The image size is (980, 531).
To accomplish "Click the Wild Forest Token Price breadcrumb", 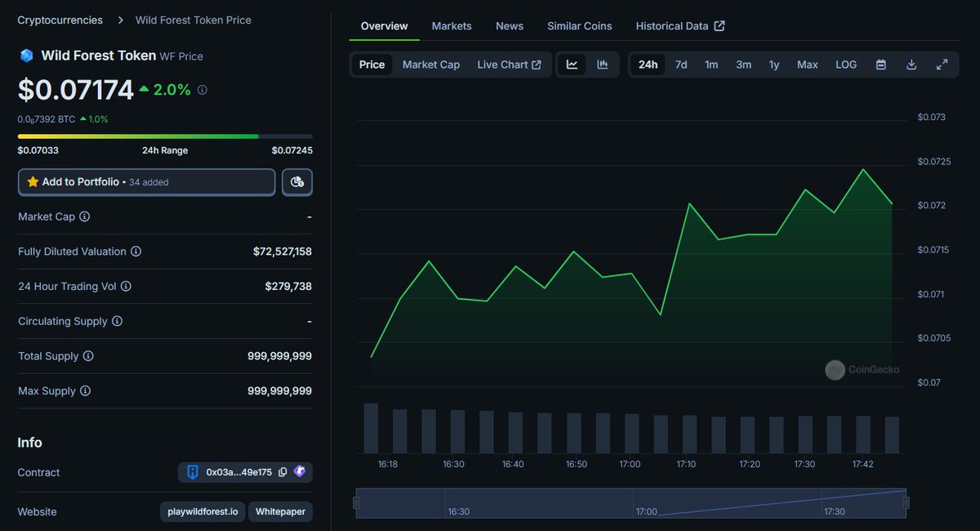I will coord(194,20).
